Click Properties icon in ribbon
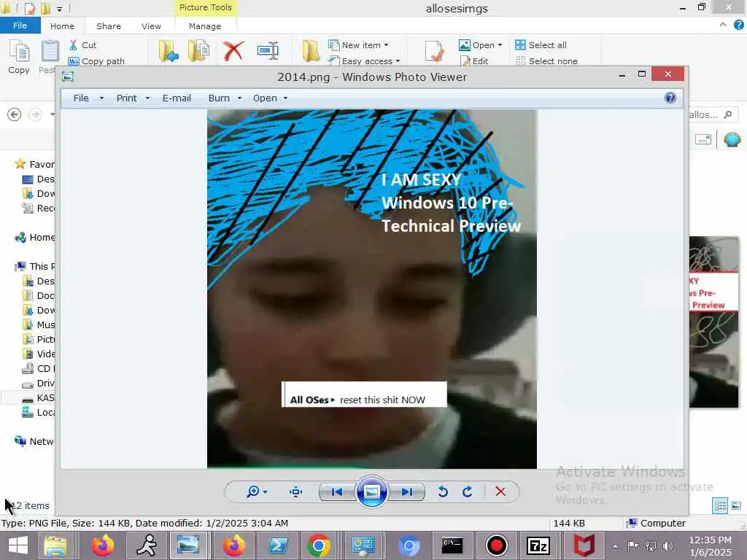Image resolution: width=747 pixels, height=560 pixels. point(435,52)
